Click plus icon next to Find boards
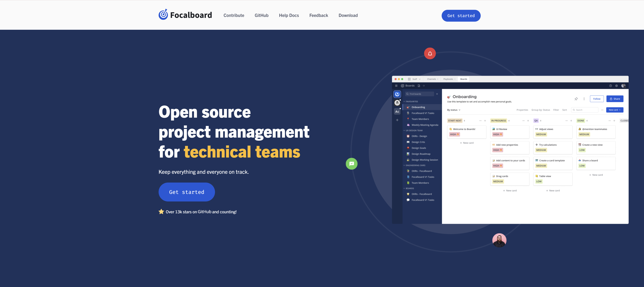The image size is (644, 287). [437, 94]
